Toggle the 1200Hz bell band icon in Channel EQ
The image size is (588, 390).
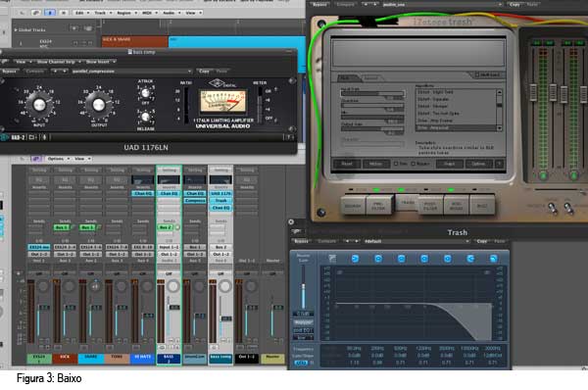(424, 259)
